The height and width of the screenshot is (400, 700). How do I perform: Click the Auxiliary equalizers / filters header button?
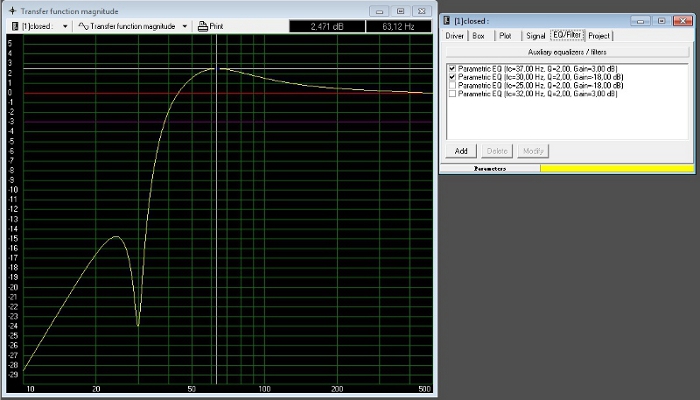point(566,51)
